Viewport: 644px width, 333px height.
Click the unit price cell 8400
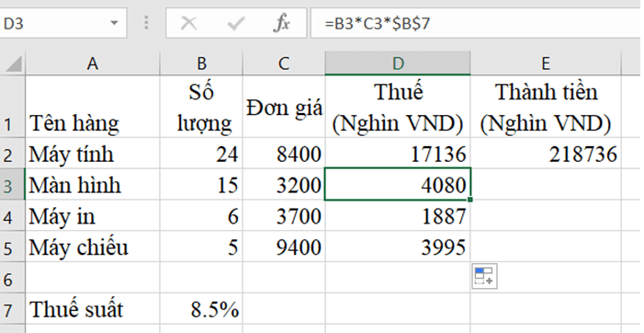pos(284,154)
